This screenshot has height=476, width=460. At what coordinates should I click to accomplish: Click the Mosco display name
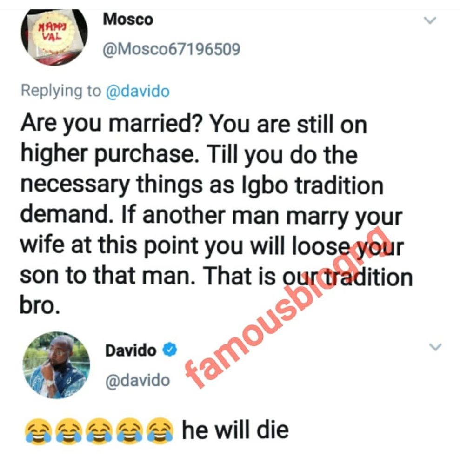(x=128, y=20)
